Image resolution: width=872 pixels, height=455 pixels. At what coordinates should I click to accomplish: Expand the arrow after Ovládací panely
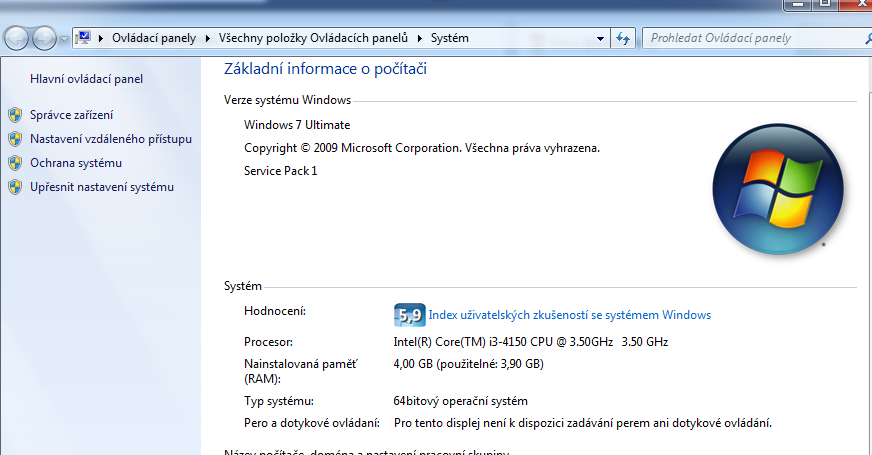[x=207, y=38]
